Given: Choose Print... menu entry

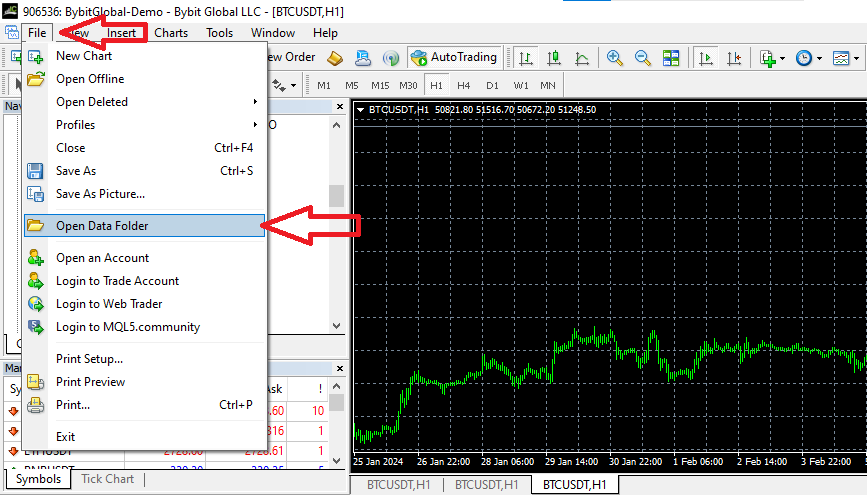Looking at the screenshot, I should (144, 405).
